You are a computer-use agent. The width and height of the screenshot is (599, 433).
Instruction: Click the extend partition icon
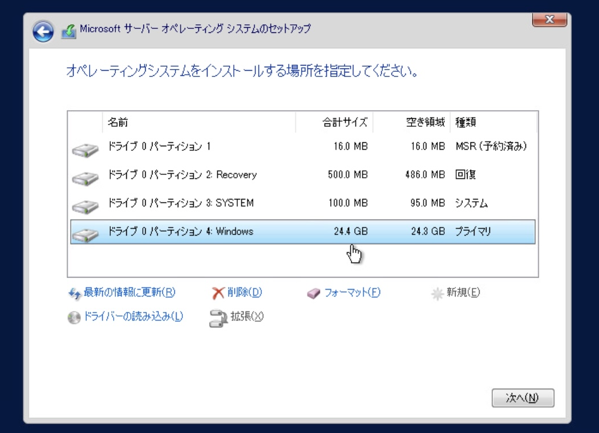coord(218,318)
